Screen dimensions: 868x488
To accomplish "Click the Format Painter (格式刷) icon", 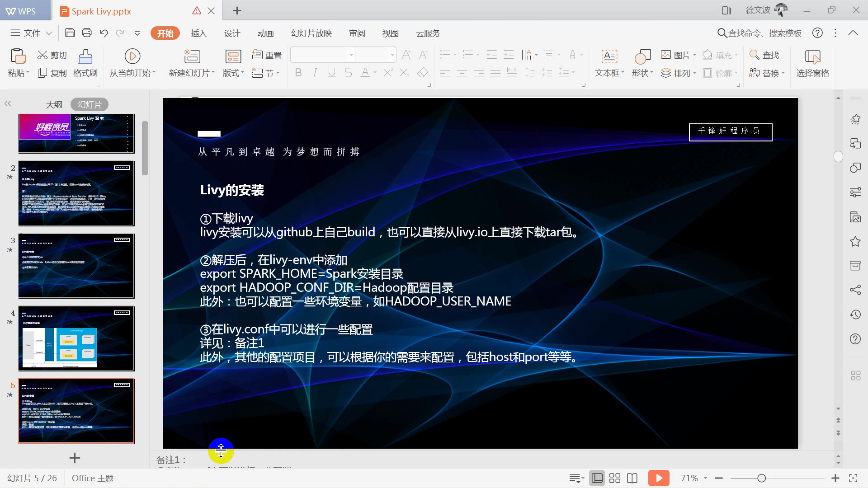I will (85, 57).
